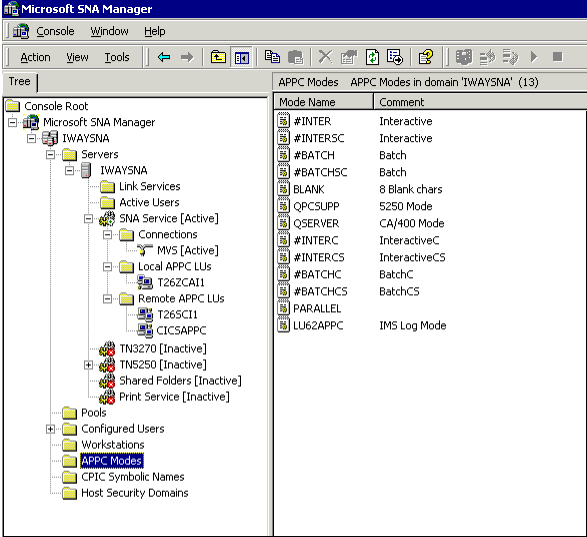This screenshot has height=537, width=587.
Task: Collapse the SNA Service [Active] node
Action: (x=88, y=218)
